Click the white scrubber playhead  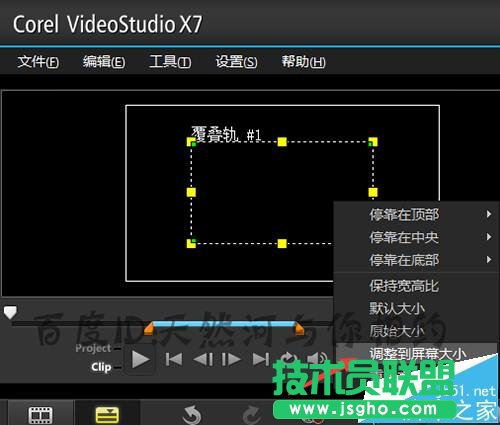(x=10, y=312)
